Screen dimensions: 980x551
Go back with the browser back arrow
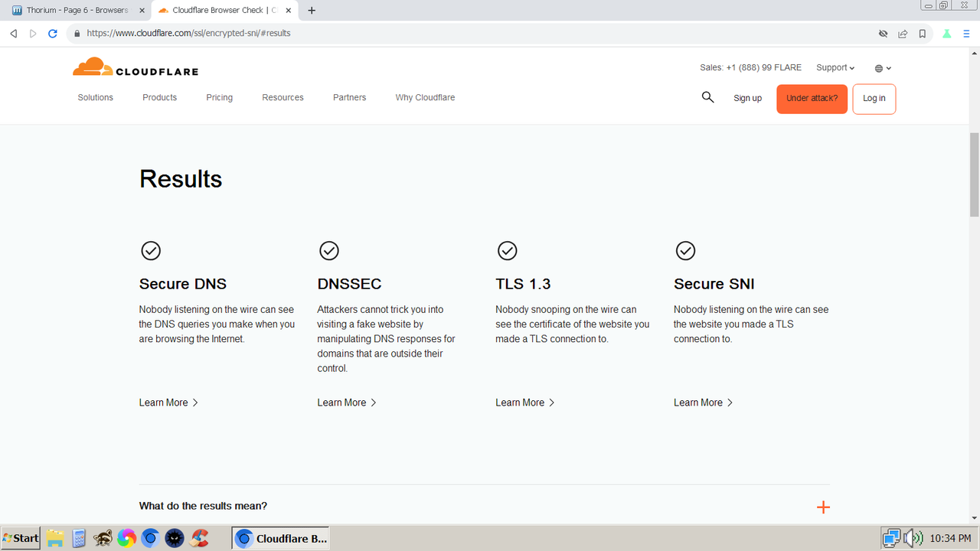click(x=13, y=34)
